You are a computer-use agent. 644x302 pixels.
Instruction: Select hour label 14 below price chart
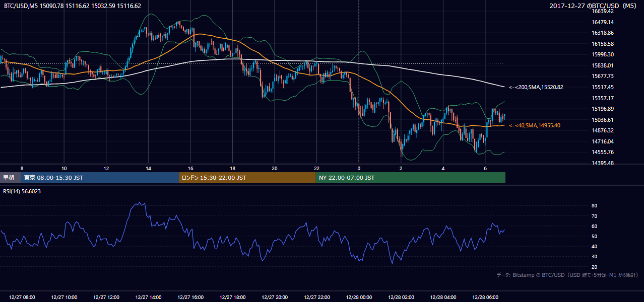(148, 168)
